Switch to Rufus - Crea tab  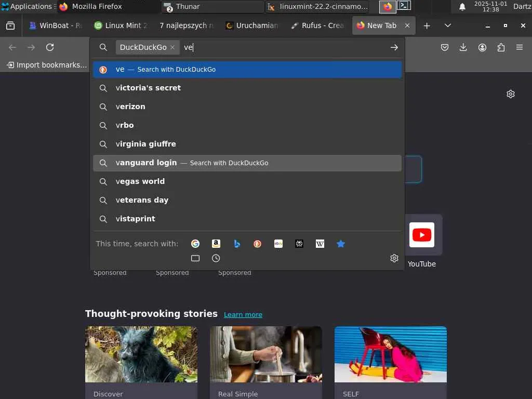(317, 25)
